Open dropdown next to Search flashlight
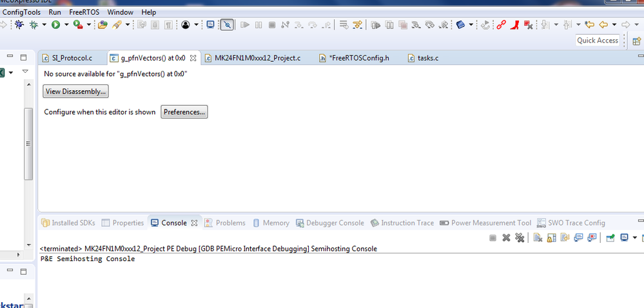Screen dimensions: 644x308 click(x=128, y=25)
